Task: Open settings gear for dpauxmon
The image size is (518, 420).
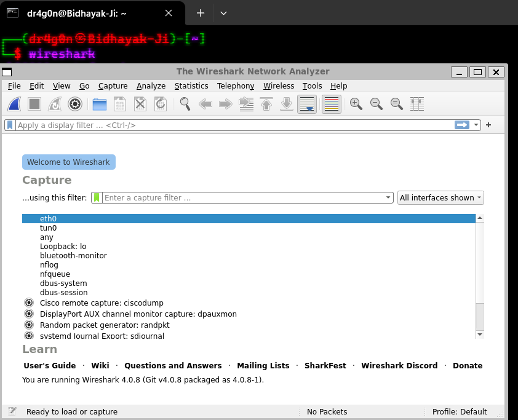Action: pyautogui.click(x=29, y=314)
